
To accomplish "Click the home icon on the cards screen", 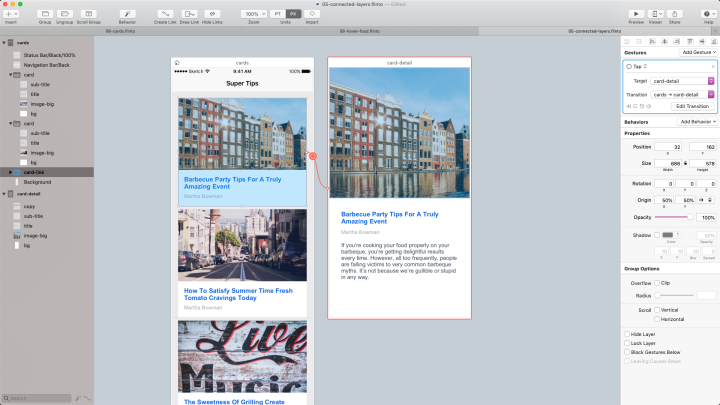I will pyautogui.click(x=177, y=63).
